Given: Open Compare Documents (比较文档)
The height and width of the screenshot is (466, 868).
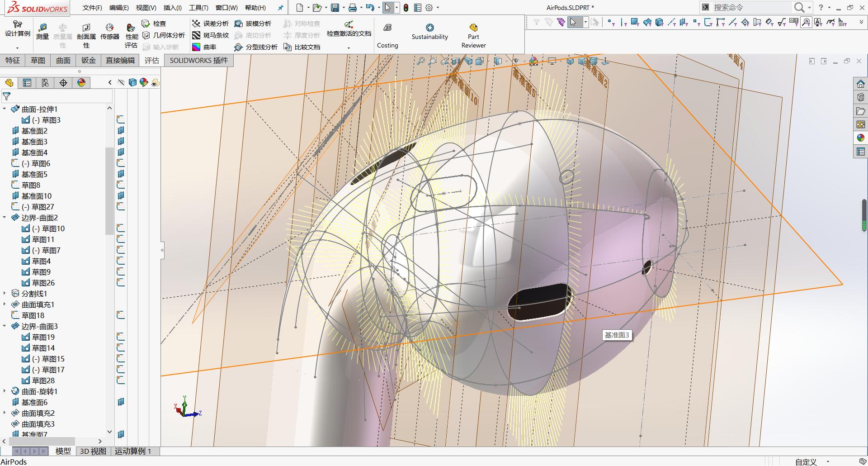Looking at the screenshot, I should click(x=302, y=47).
